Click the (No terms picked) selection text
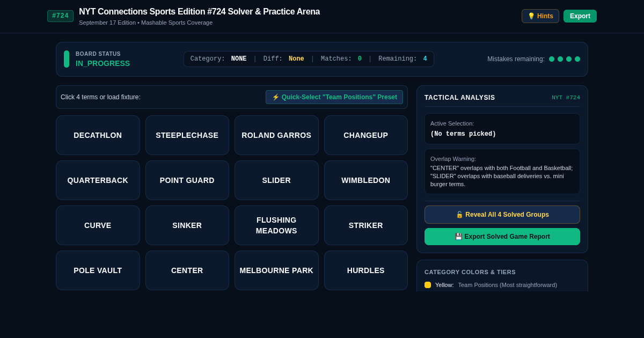The height and width of the screenshot is (338, 644). click(x=463, y=134)
